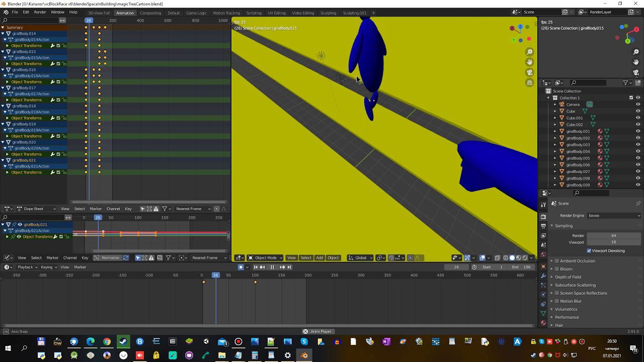Jump to next keyframe in timeline
The width and height of the screenshot is (644, 362).
pyautogui.click(x=282, y=267)
